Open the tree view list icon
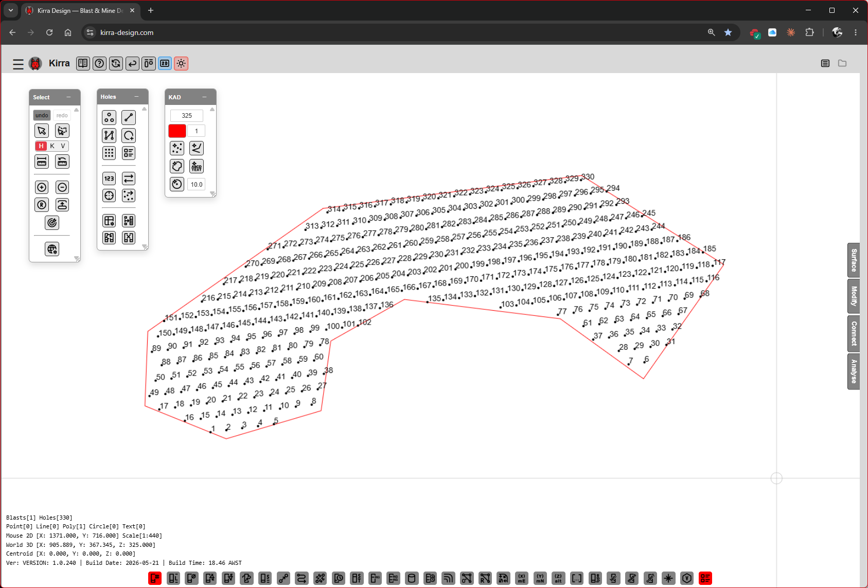 [x=825, y=63]
